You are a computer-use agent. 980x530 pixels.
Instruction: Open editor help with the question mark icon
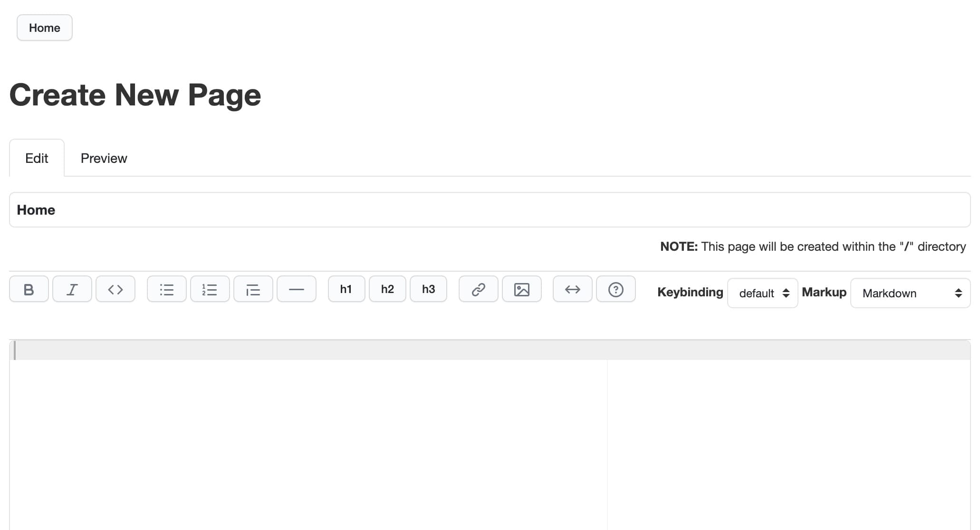tap(616, 289)
